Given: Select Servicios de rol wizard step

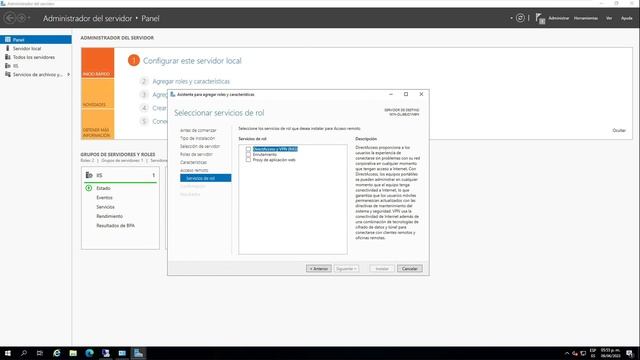Looking at the screenshot, I should [x=205, y=178].
